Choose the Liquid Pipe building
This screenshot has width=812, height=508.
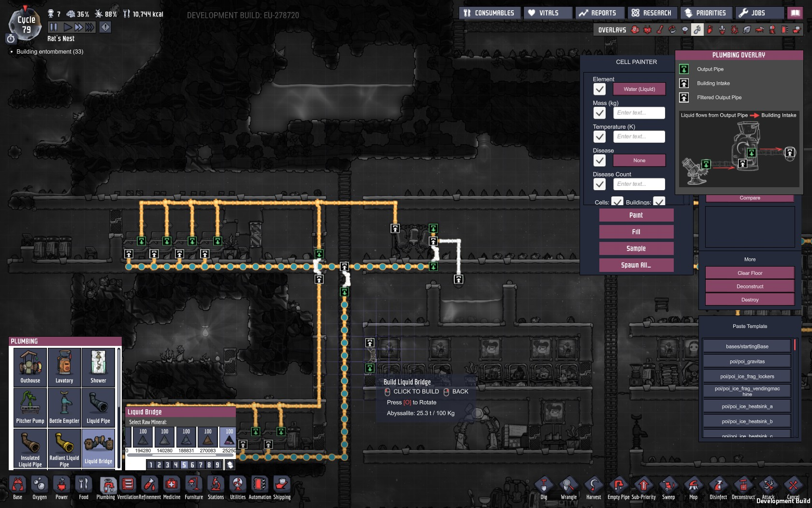click(98, 407)
